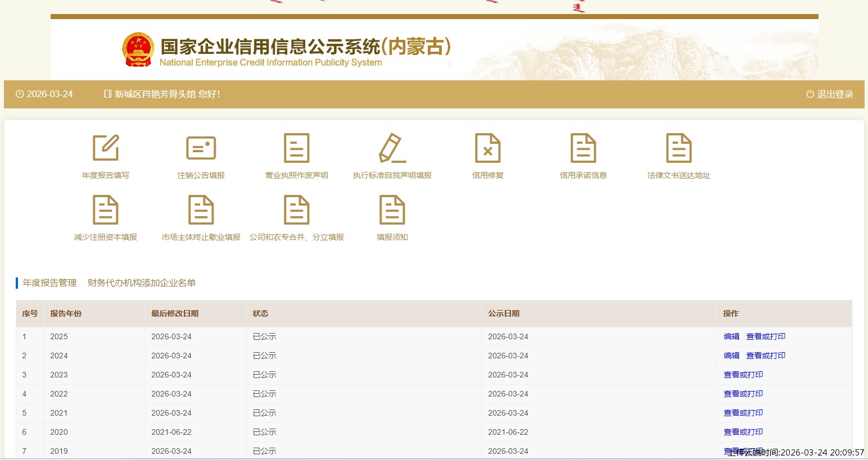Select the 执行标准自我声明填报 pencil icon
868x460 pixels.
[x=392, y=148]
